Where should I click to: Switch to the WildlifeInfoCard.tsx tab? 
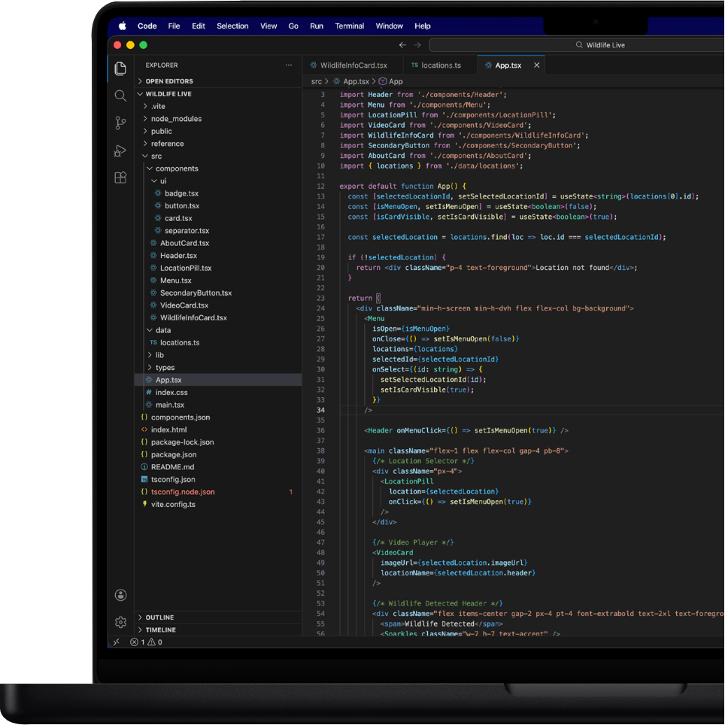352,65
